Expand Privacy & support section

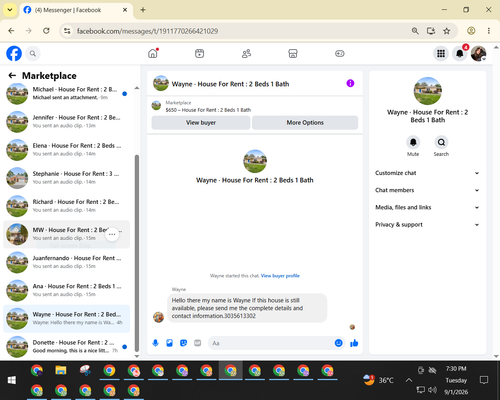(x=427, y=225)
